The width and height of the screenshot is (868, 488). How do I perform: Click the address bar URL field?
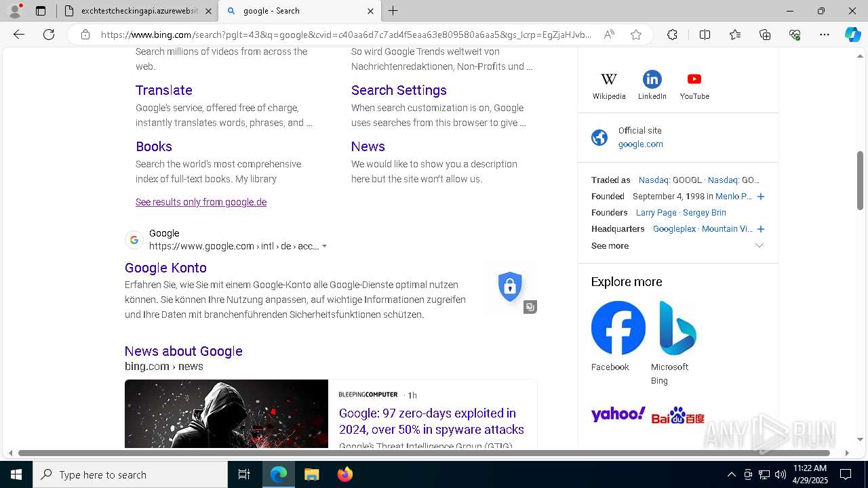[x=346, y=35]
